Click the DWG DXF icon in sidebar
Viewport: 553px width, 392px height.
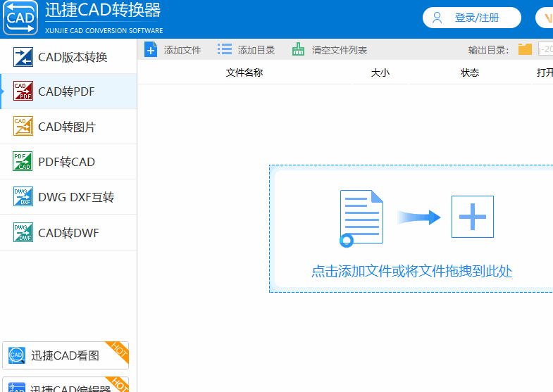click(x=23, y=196)
